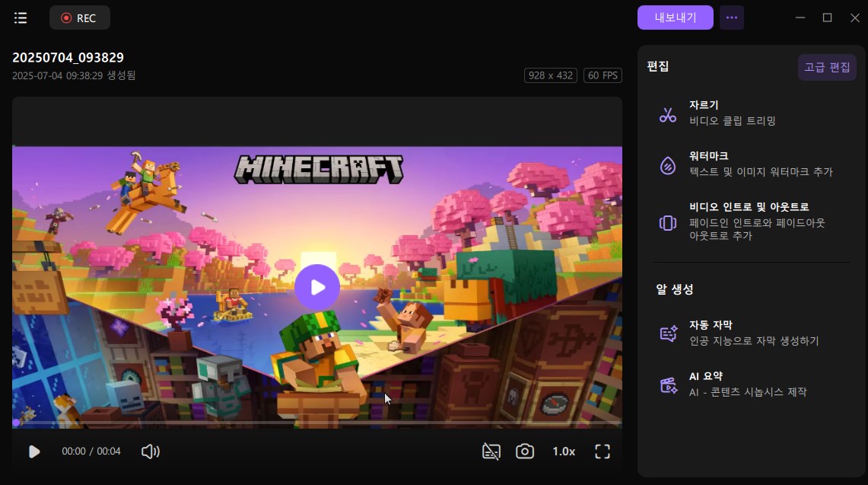Click the water drop watermark icon

[x=668, y=165]
